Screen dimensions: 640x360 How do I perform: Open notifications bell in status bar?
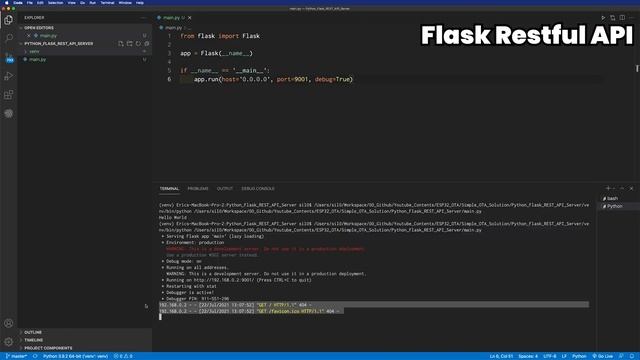pyautogui.click(x=632, y=356)
